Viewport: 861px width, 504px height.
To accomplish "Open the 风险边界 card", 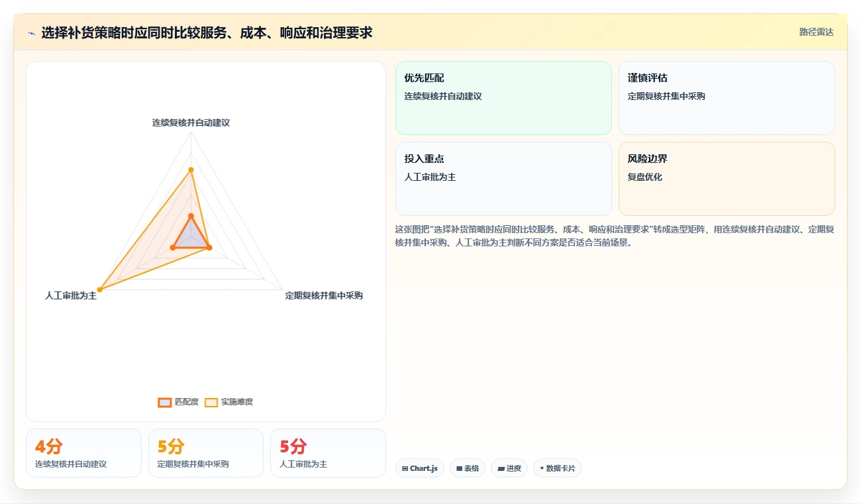I will coord(727,179).
